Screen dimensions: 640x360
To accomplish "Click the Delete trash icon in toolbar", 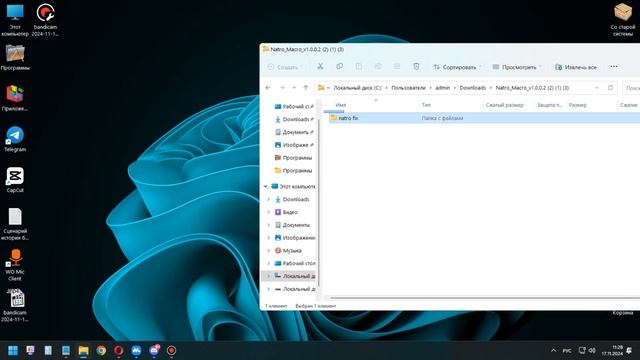I will (416, 67).
